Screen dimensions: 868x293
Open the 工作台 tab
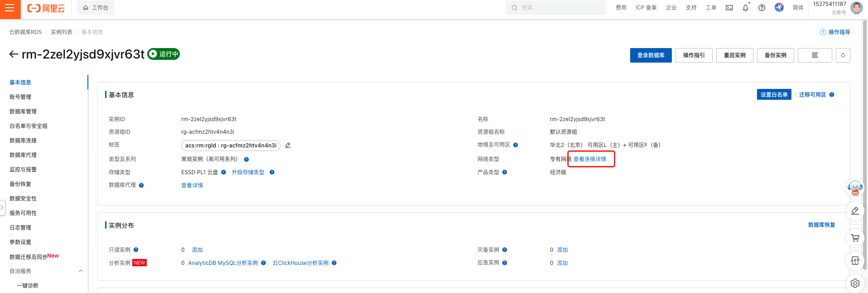point(96,8)
